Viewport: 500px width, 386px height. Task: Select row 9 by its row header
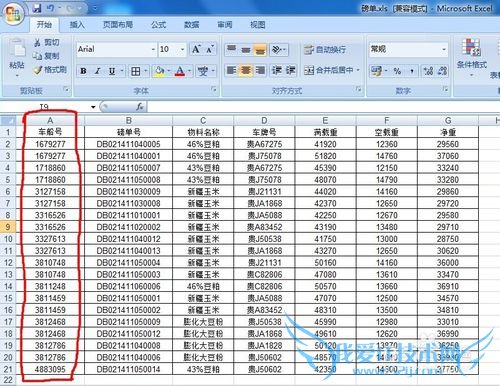[x=8, y=227]
